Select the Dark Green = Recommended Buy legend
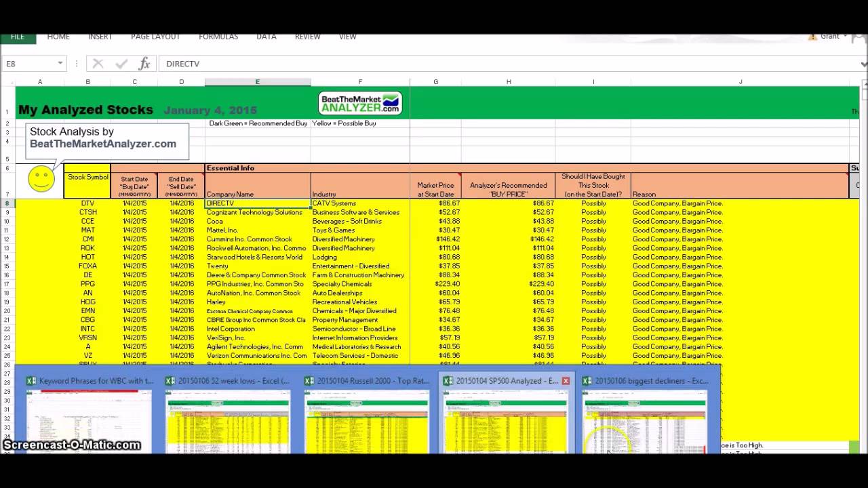The height and width of the screenshot is (488, 868). [258, 123]
